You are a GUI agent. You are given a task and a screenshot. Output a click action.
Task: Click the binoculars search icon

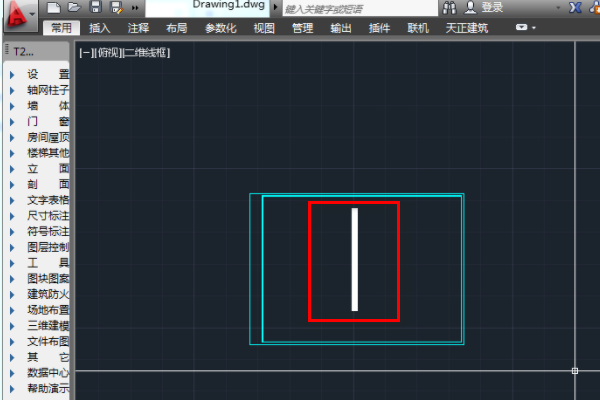coord(449,7)
